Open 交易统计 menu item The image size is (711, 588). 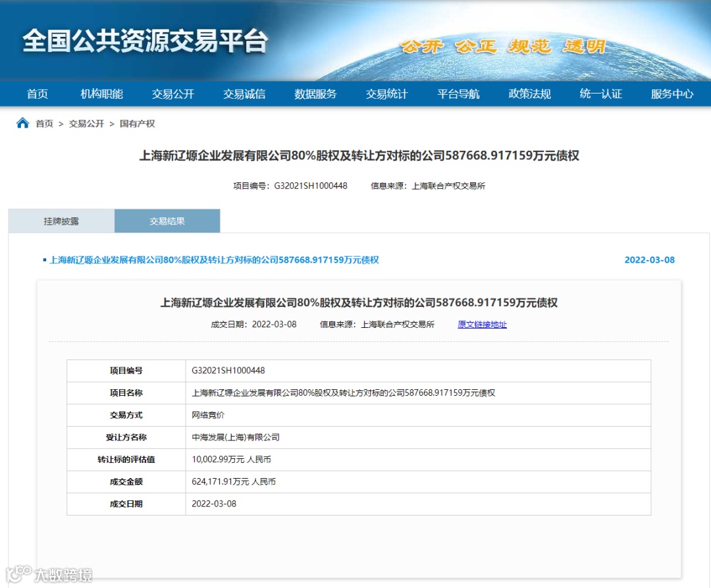coord(387,94)
